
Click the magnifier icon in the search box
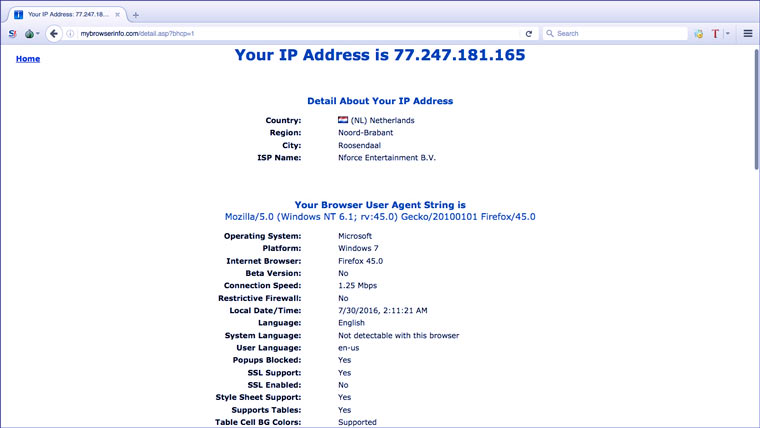click(x=550, y=33)
